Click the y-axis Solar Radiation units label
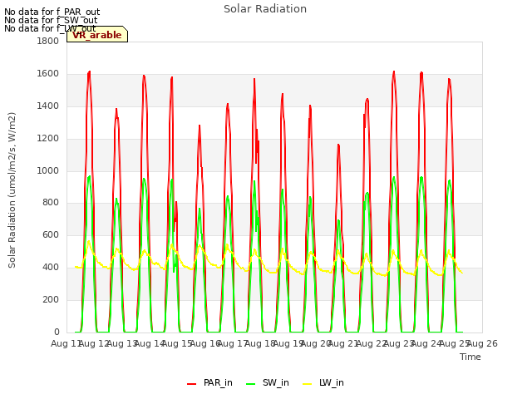532x399 pixels. [x=12, y=190]
